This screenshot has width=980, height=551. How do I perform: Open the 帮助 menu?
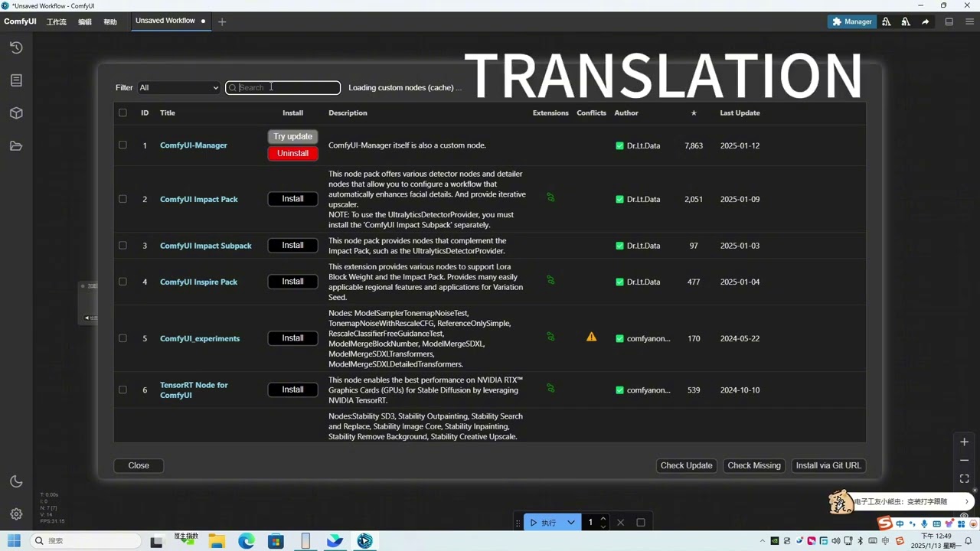[110, 22]
